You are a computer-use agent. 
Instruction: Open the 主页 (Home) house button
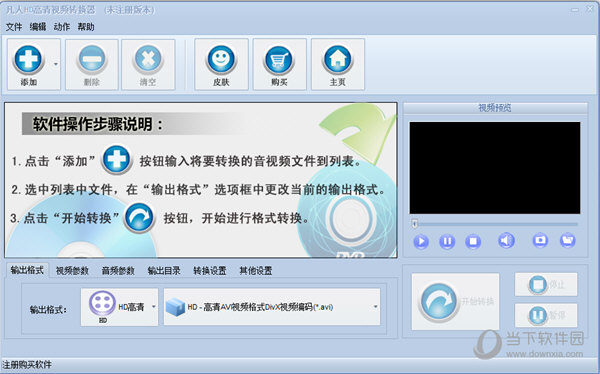[338, 64]
